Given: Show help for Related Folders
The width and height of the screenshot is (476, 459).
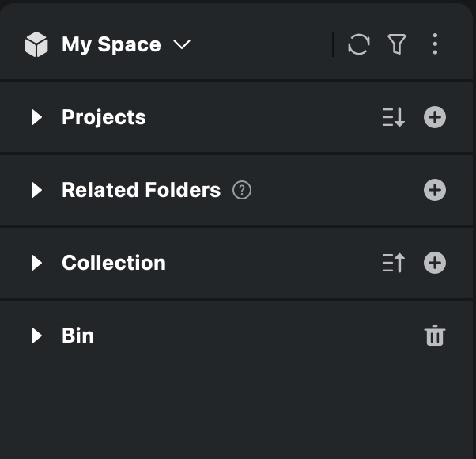Looking at the screenshot, I should click(x=242, y=191).
